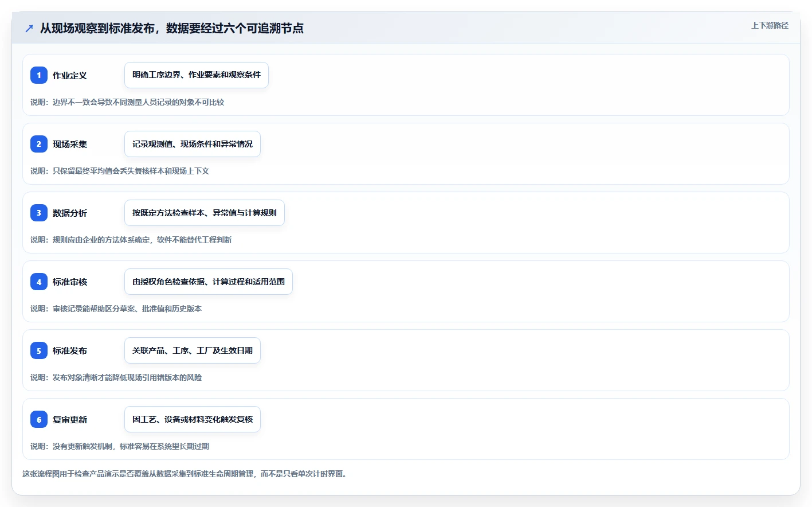
Task: Click the 标准发布 step label
Action: point(70,350)
